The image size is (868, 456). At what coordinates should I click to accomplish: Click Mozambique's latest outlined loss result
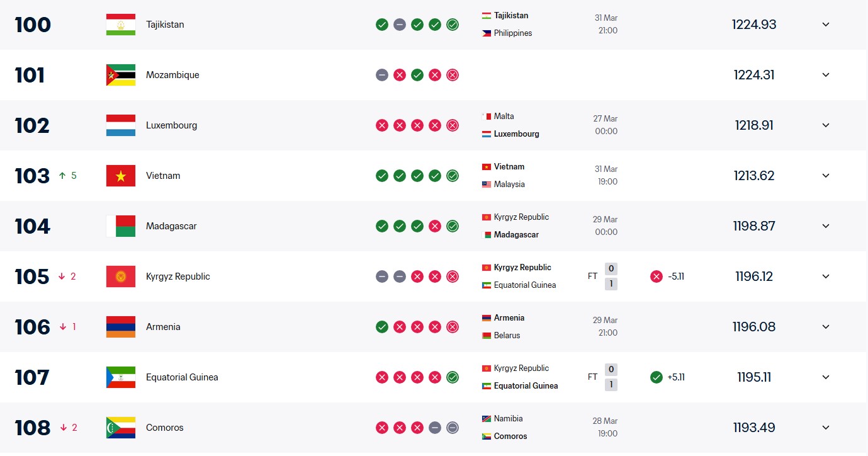[452, 75]
